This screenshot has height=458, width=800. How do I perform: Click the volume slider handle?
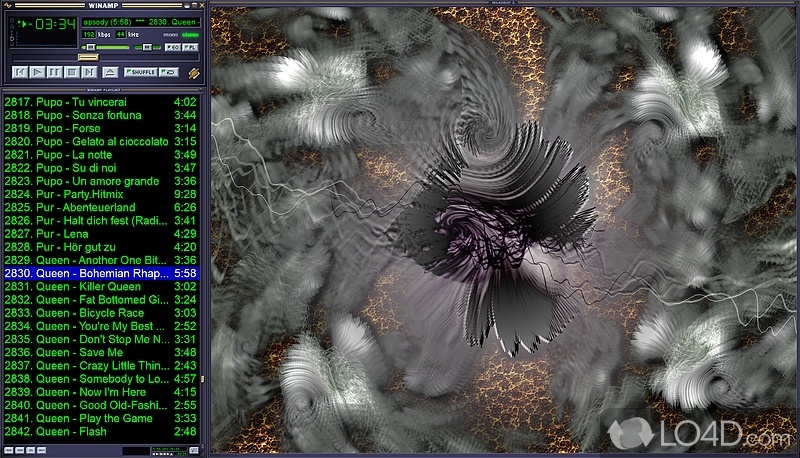tap(91, 47)
